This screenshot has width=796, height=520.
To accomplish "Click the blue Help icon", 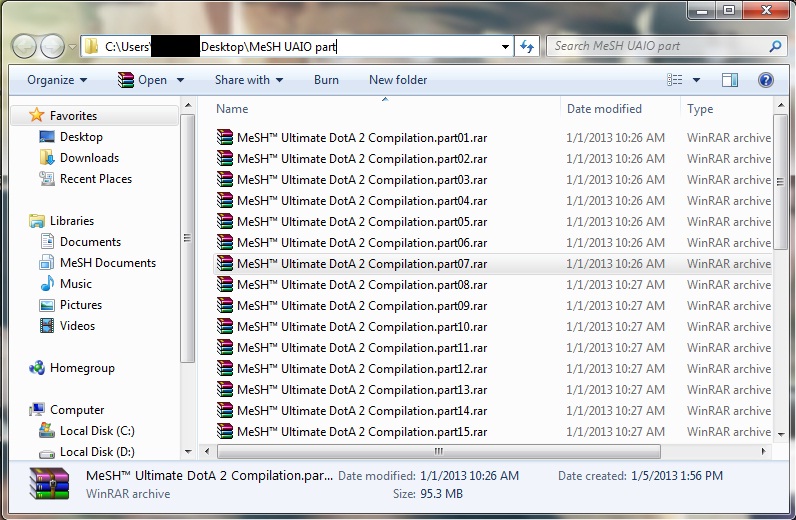I will (x=766, y=80).
